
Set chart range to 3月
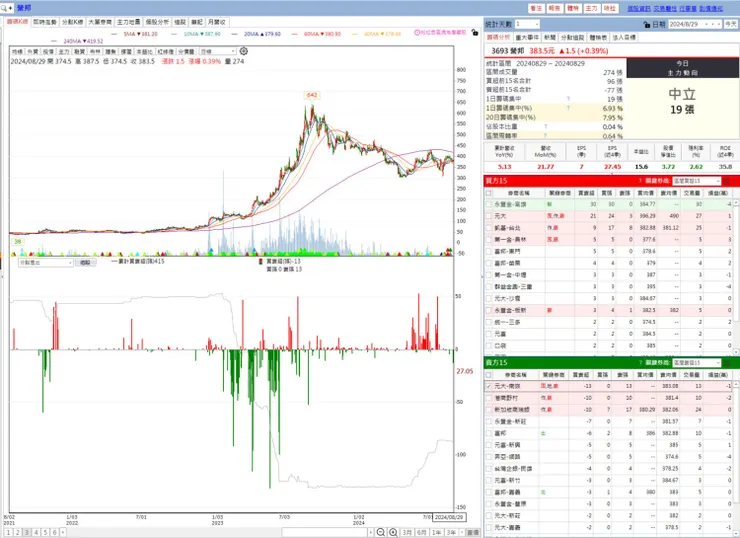tap(407, 532)
